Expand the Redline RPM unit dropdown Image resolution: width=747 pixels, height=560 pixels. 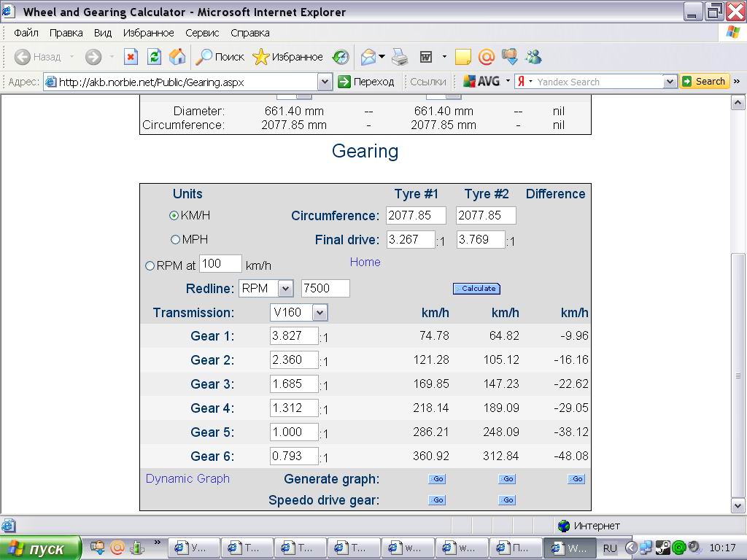tap(285, 289)
